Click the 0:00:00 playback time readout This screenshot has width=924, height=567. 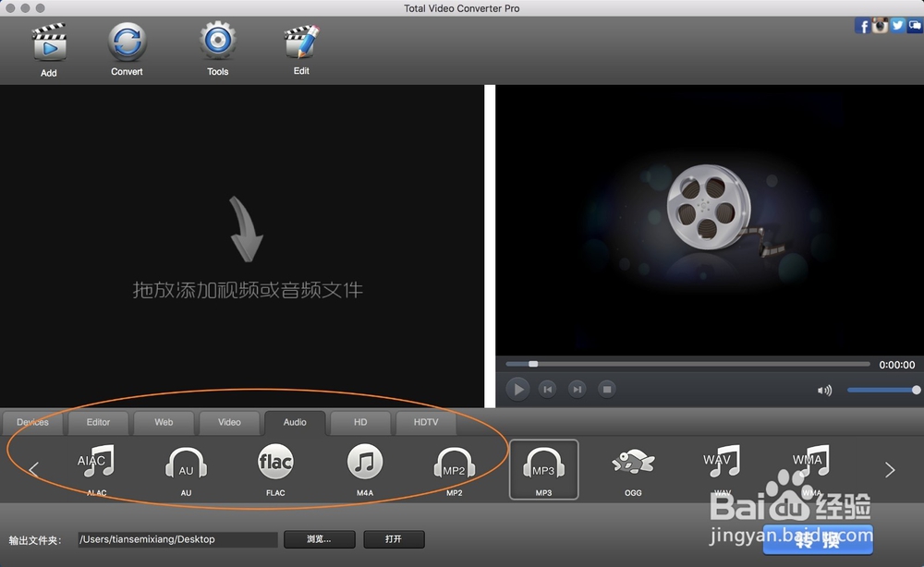coord(897,365)
